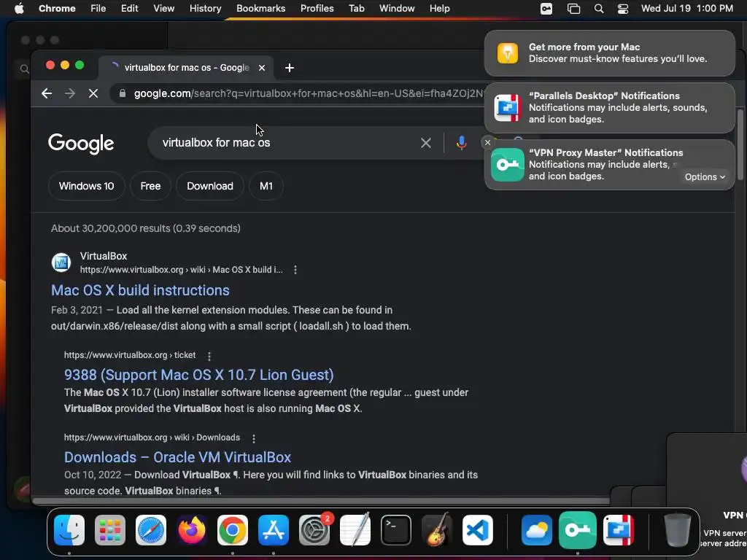Open the View menu
The image size is (747, 560).
coord(163,8)
